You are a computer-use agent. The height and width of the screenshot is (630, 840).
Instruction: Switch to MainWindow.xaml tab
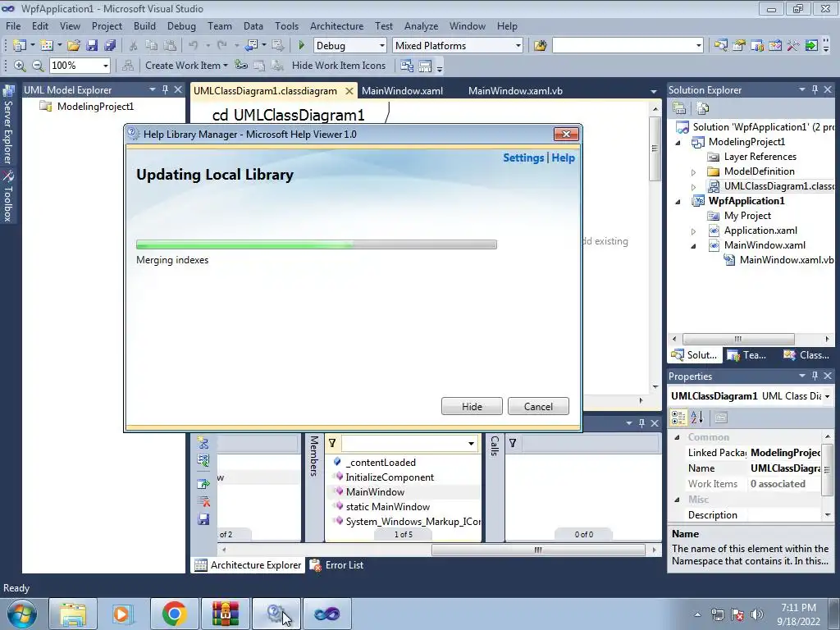click(x=402, y=90)
